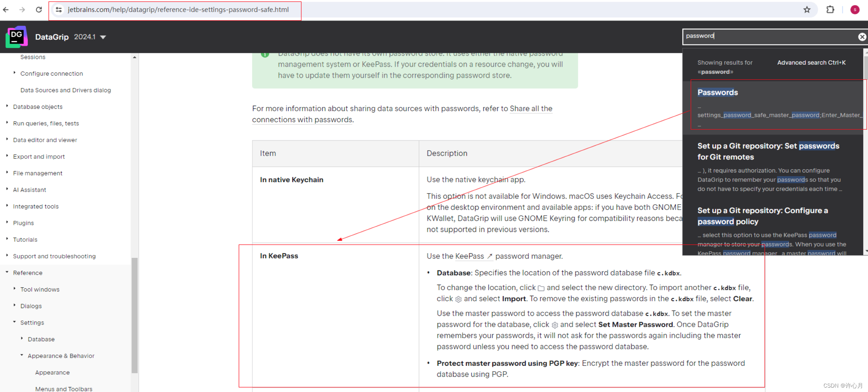Expand the File management section
Screen dimensions: 868x392
pyautogui.click(x=38, y=174)
